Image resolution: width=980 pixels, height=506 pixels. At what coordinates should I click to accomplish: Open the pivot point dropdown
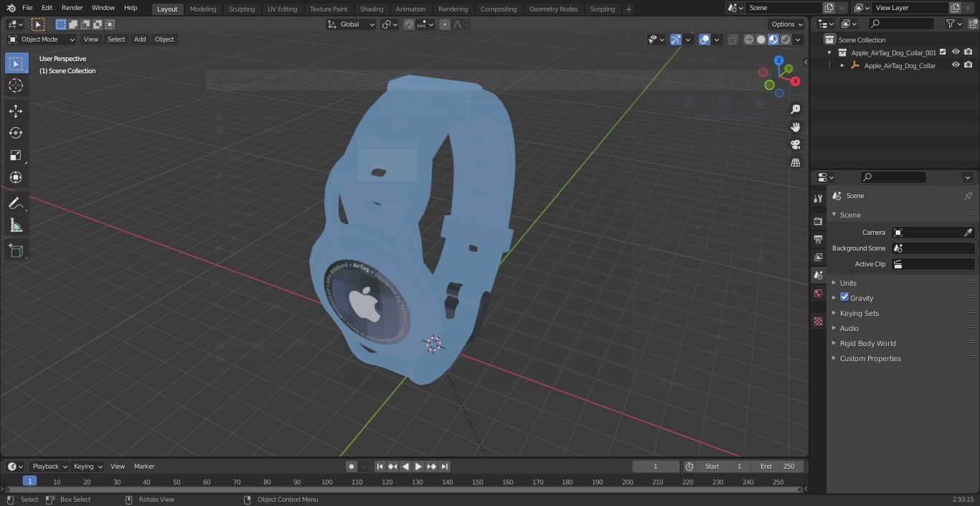[x=390, y=24]
